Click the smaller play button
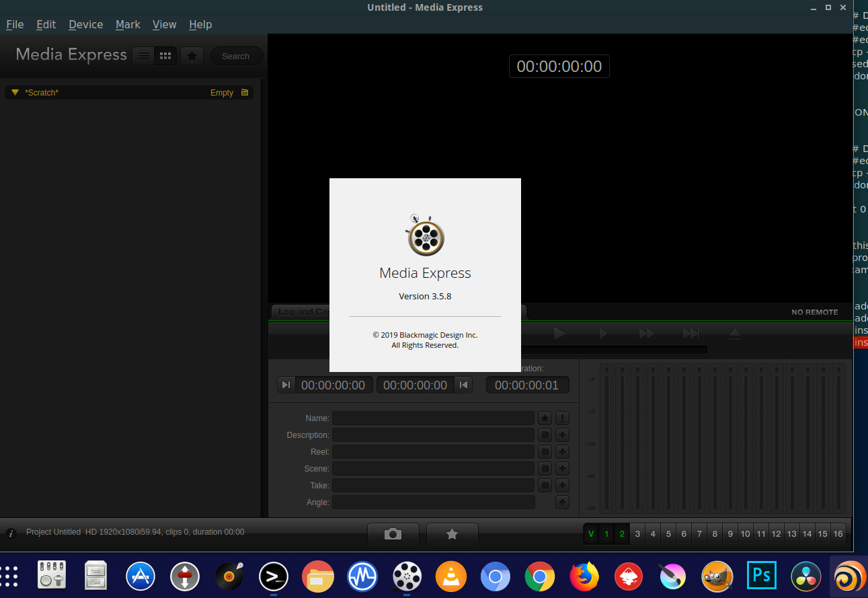 click(603, 334)
